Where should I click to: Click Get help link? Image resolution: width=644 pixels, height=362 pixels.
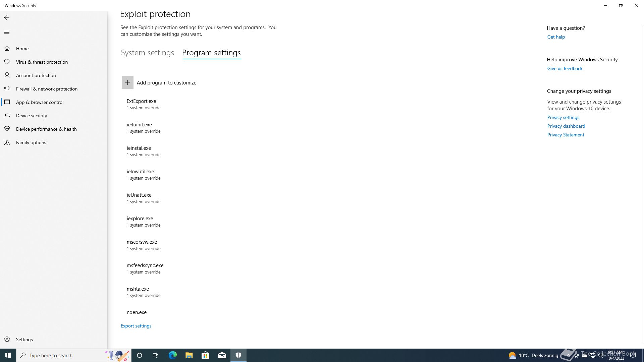556,37
